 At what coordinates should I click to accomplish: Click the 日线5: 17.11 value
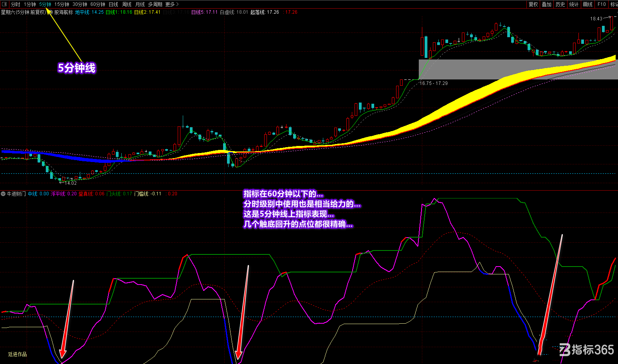(x=204, y=12)
